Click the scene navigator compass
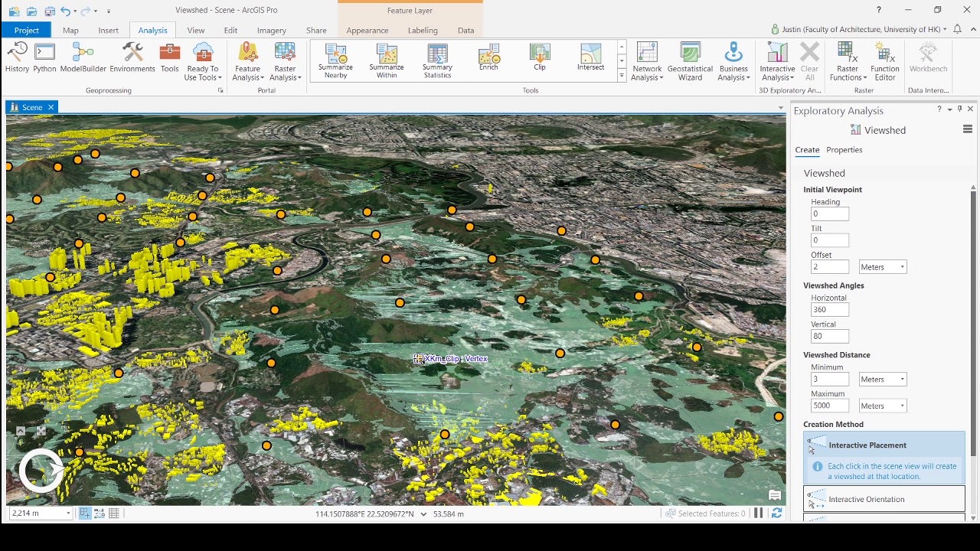This screenshot has height=551, width=980. point(41,471)
